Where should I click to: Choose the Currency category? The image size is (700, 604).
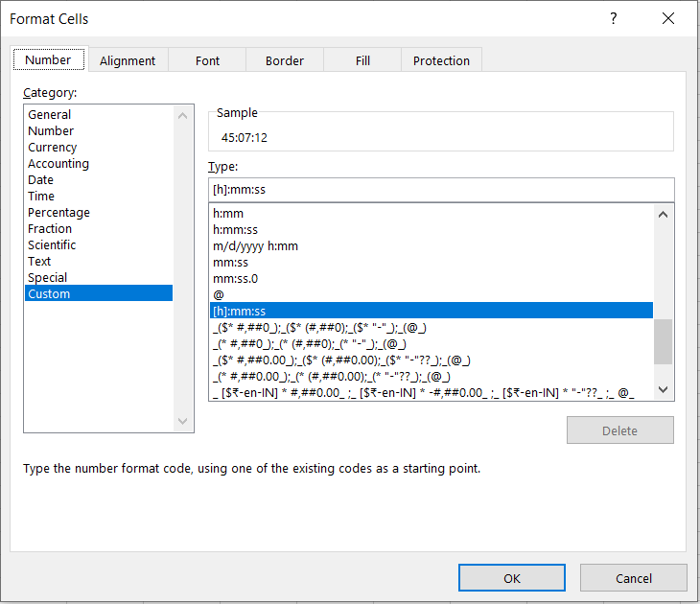(x=53, y=148)
